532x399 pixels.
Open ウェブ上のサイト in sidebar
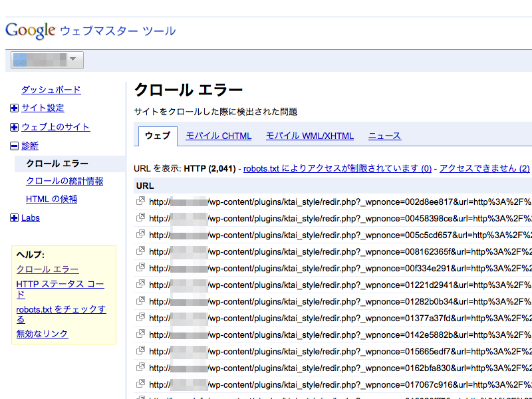coord(56,127)
